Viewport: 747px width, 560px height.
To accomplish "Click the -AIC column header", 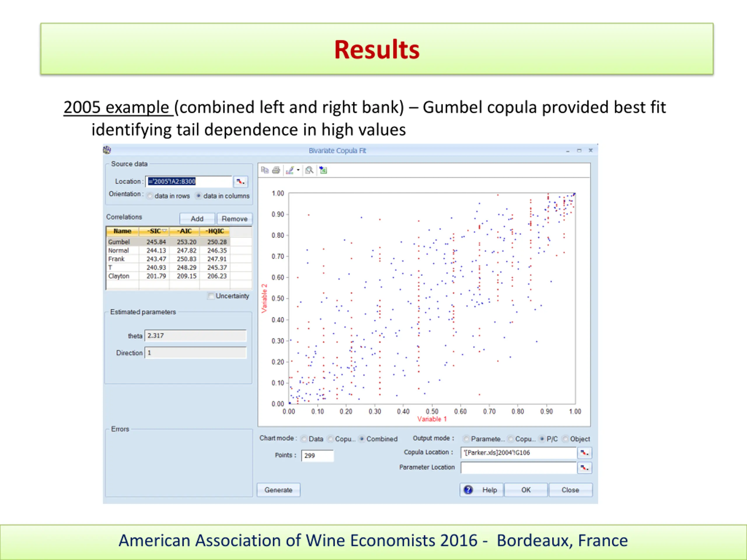I will pos(184,231).
